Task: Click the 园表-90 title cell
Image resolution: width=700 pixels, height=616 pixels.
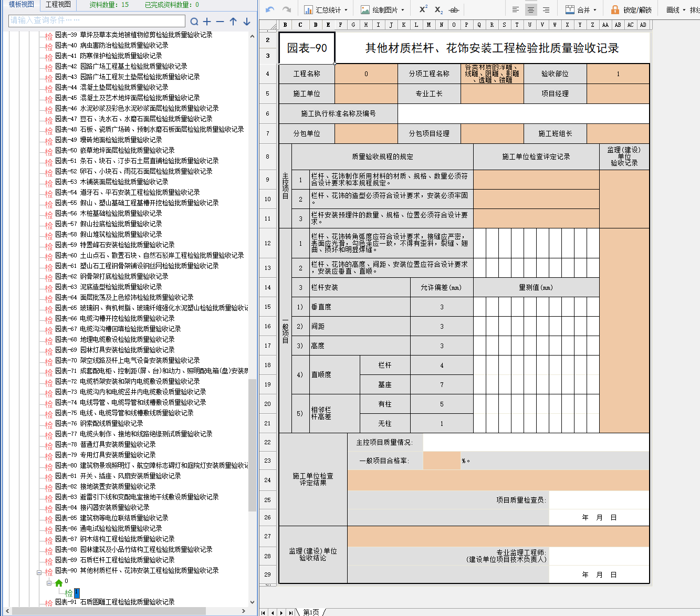Action: pyautogui.click(x=307, y=48)
